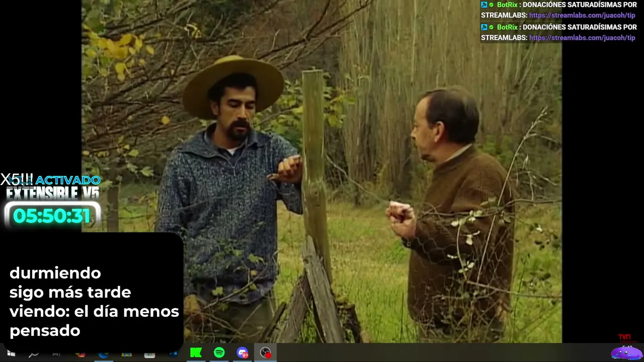
Task: Click the 05:50:31 stream timer
Action: (x=52, y=216)
